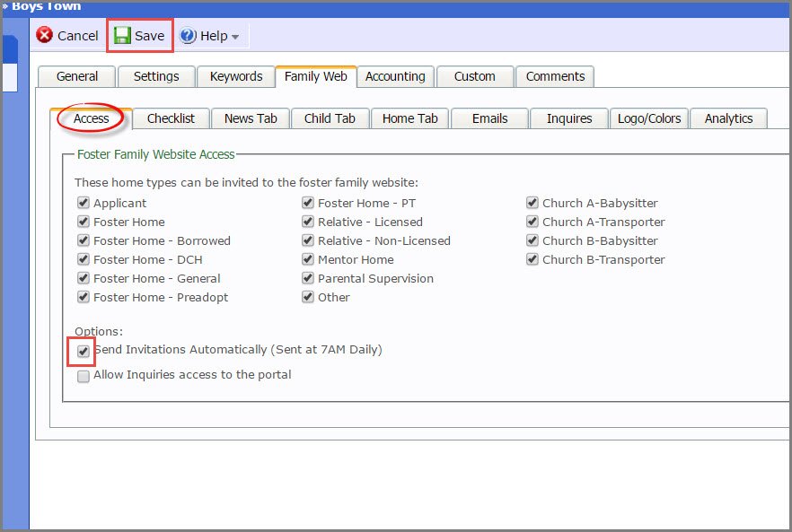Click the Save button label
Viewport: 792px width, 532px height.
pos(149,36)
